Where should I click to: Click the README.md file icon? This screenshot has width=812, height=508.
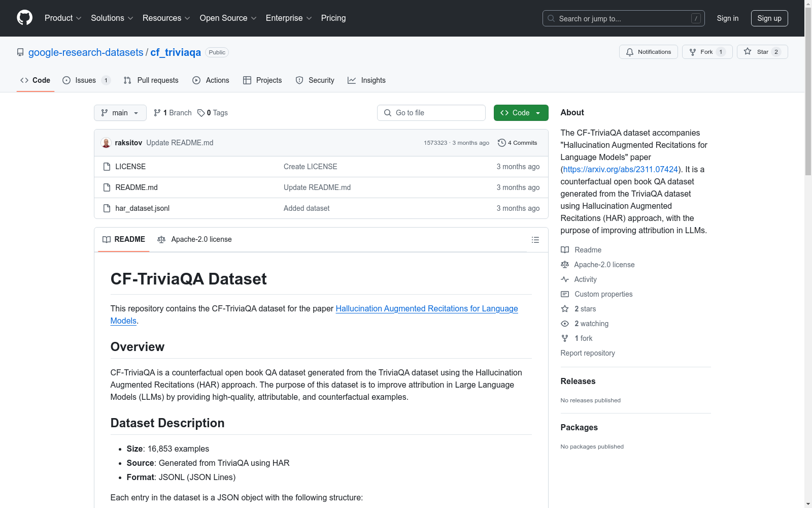tap(107, 187)
